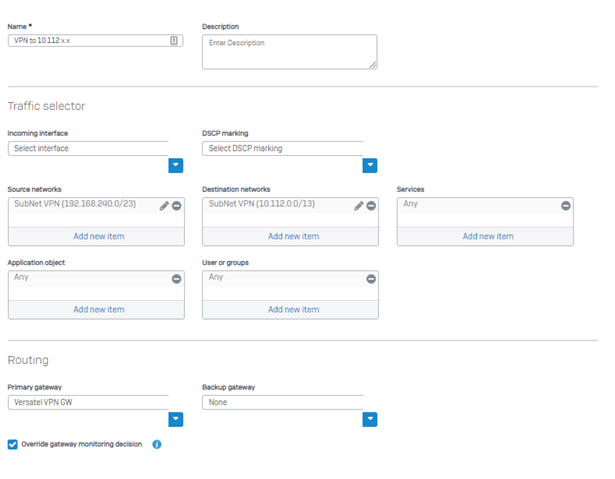
Task: Remove the Any entry from Services
Action: [566, 206]
